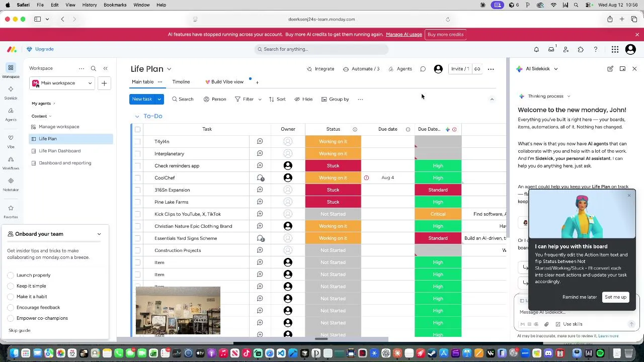This screenshot has height=362, width=644.
Task: Open workspace panel more options
Action: point(82,68)
